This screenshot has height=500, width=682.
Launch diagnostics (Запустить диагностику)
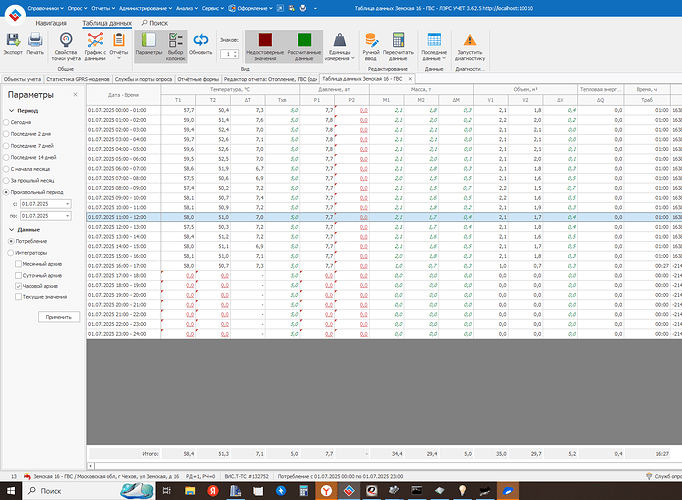coord(469,43)
